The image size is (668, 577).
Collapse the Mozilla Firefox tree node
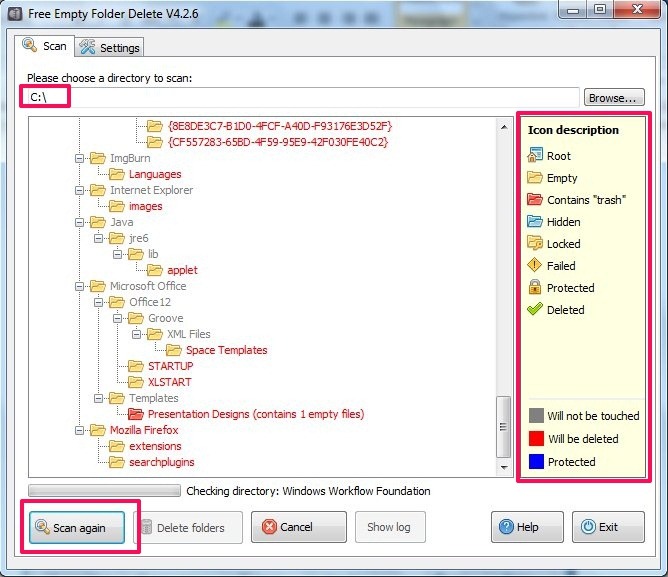(x=80, y=430)
